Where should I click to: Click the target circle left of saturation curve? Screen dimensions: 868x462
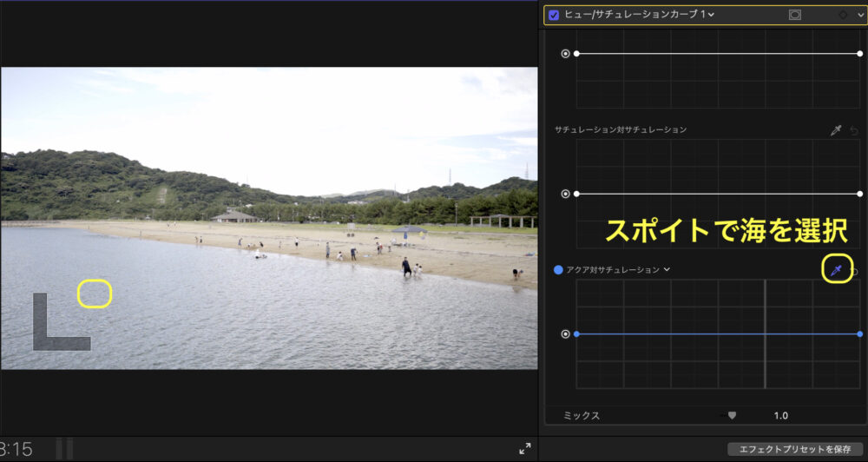coord(566,194)
